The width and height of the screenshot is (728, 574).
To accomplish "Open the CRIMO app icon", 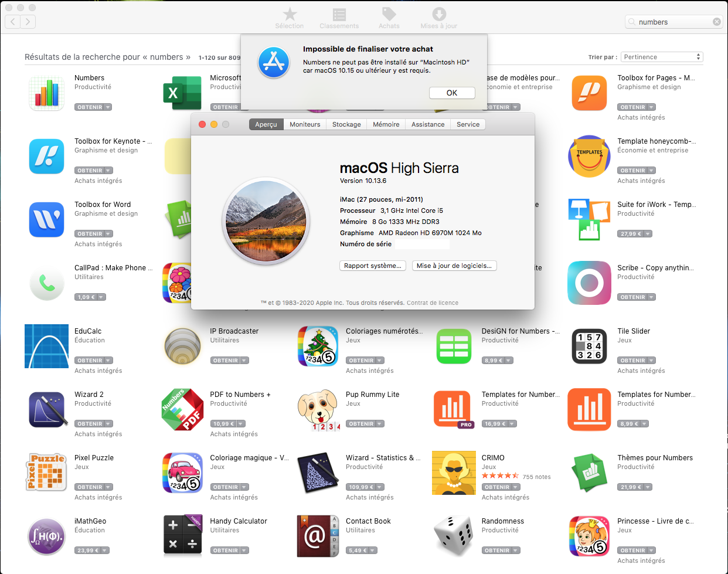I will [x=454, y=473].
